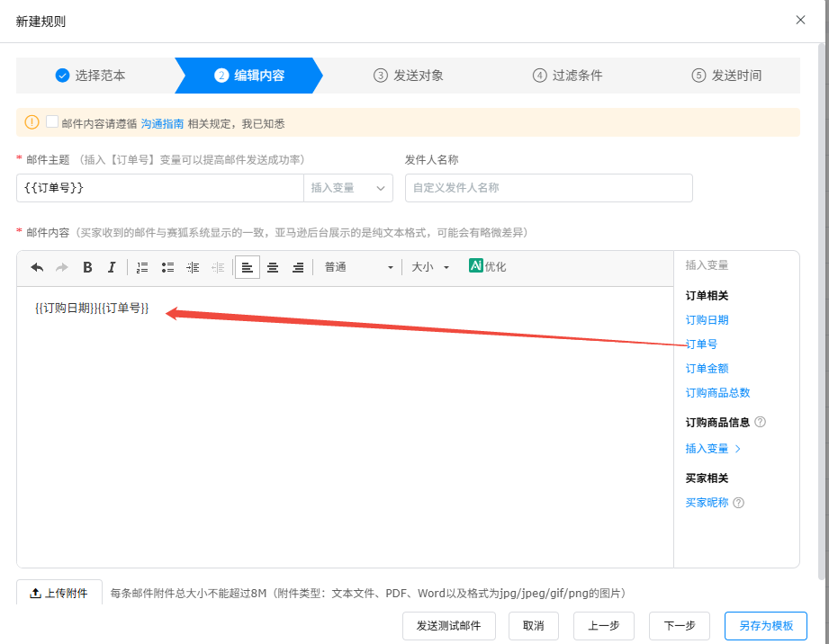Check the 沟通指南 acknowledgment checkbox
Image resolution: width=829 pixels, height=644 pixels.
click(52, 122)
